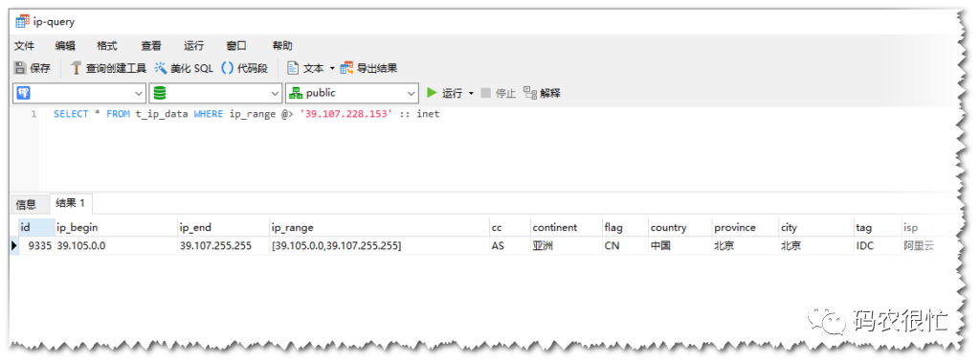
Task: Select the 亚洲 cell under continent
Action: pyautogui.click(x=567, y=246)
